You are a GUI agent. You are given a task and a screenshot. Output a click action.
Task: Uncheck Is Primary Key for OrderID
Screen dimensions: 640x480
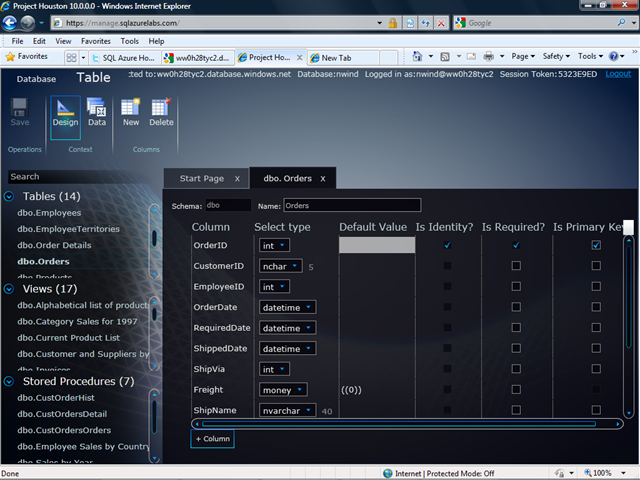coord(596,245)
